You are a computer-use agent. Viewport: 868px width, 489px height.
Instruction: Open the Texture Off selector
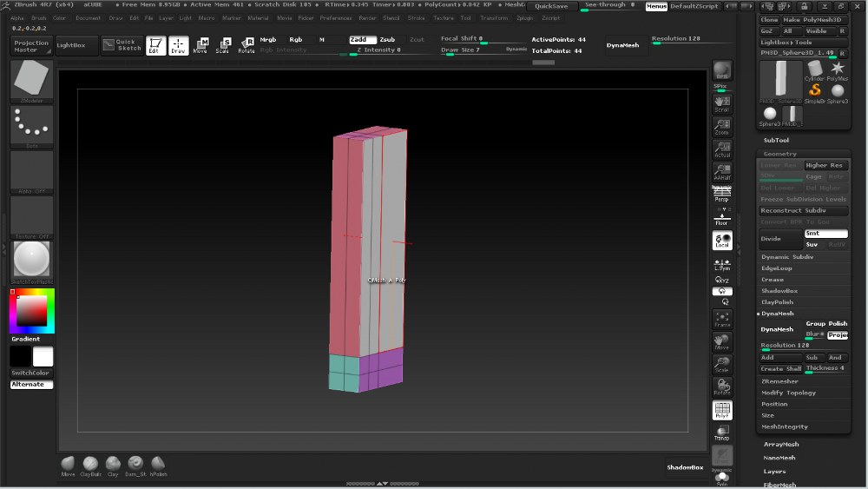(31, 217)
